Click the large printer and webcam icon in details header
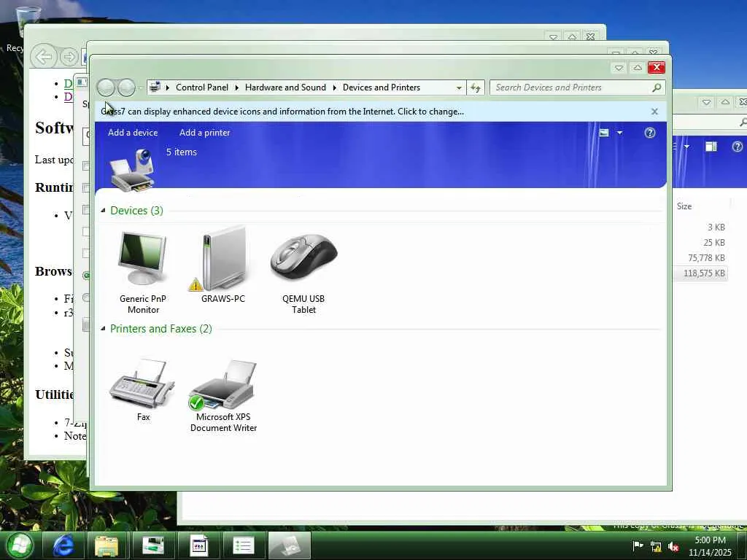This screenshot has width=747, height=560. coord(133,169)
